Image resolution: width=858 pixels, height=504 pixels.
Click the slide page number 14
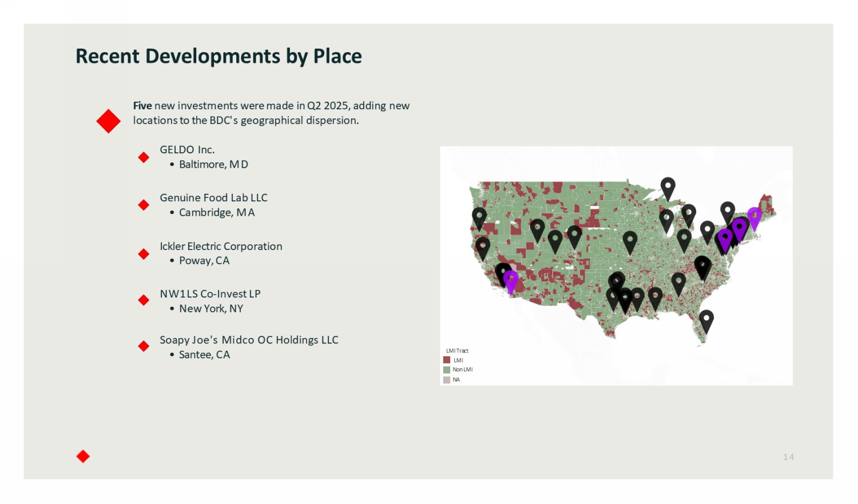click(789, 457)
